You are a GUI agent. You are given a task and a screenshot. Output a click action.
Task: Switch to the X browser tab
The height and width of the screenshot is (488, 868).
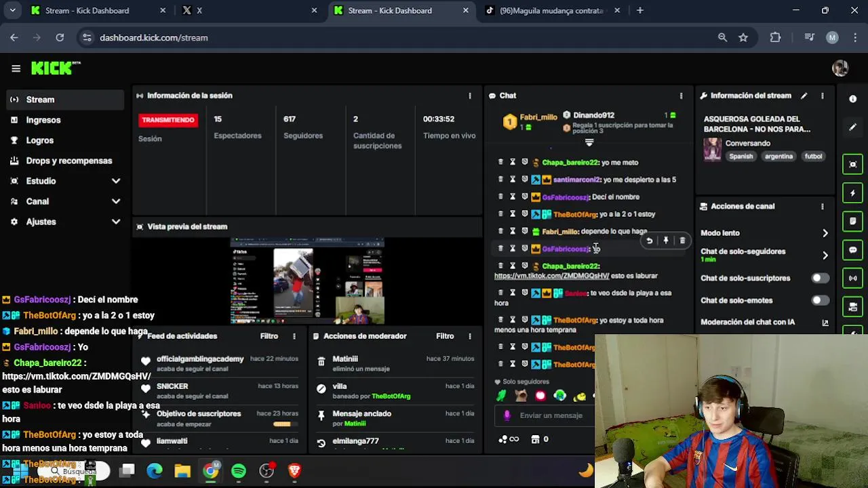tap(250, 11)
